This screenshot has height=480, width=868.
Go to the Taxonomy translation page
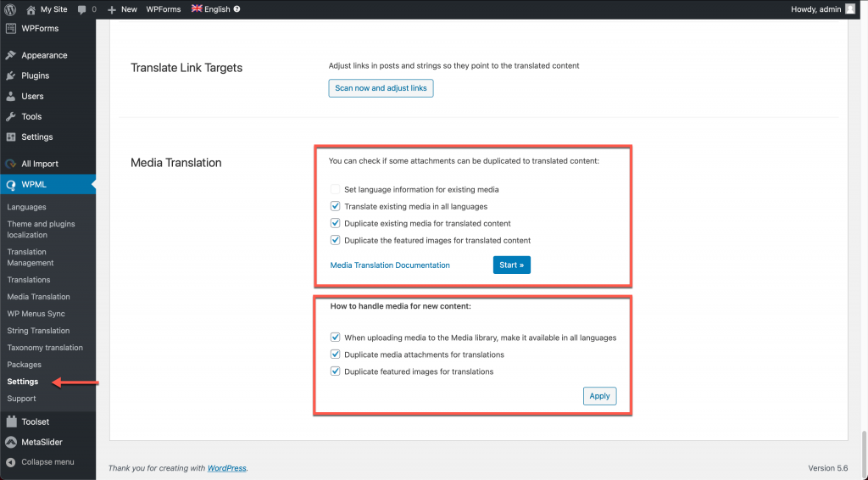(x=45, y=348)
